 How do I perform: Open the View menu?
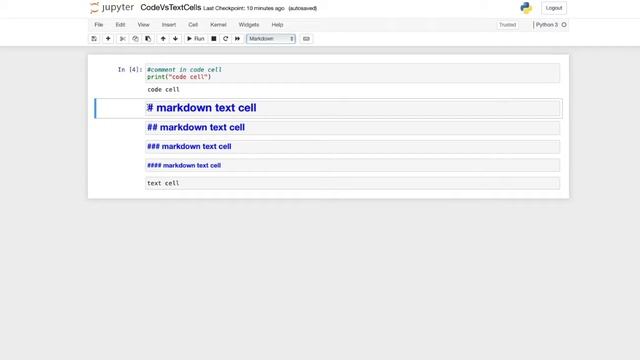pos(143,25)
